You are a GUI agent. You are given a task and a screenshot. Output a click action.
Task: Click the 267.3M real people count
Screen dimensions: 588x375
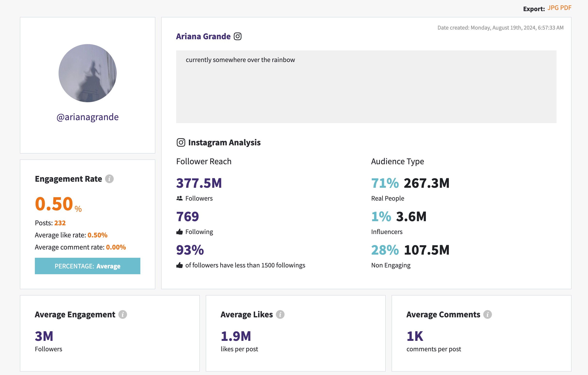pos(426,183)
